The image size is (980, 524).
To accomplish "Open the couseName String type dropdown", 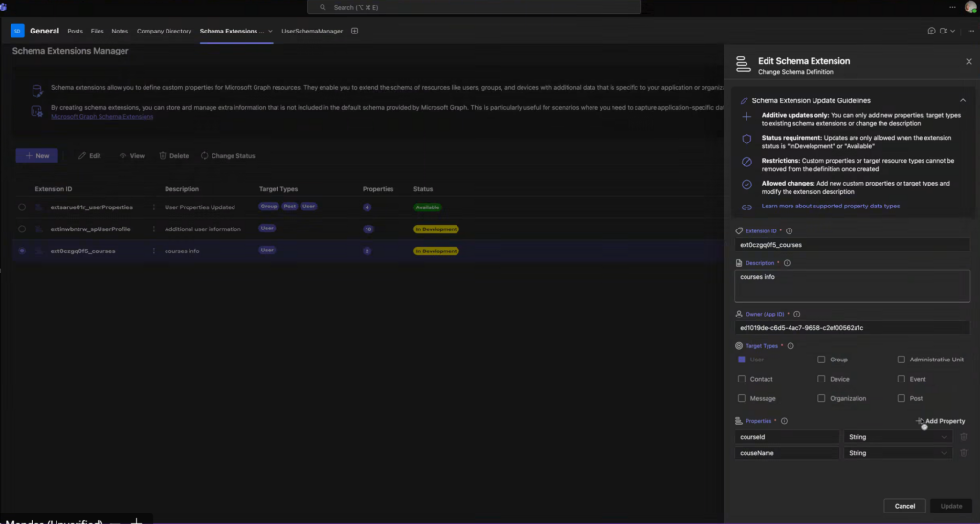I will [898, 453].
